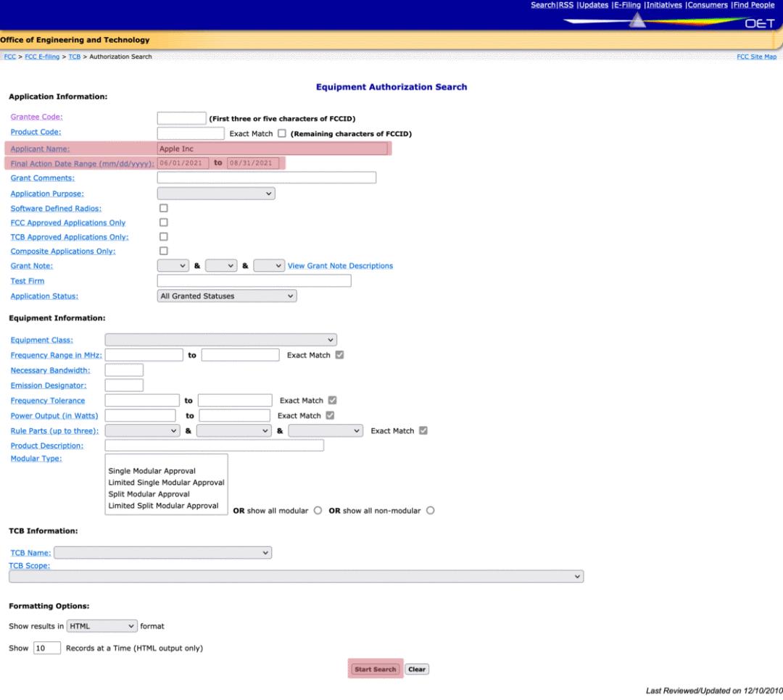Check TCB Approved Applications Only box

tap(163, 237)
